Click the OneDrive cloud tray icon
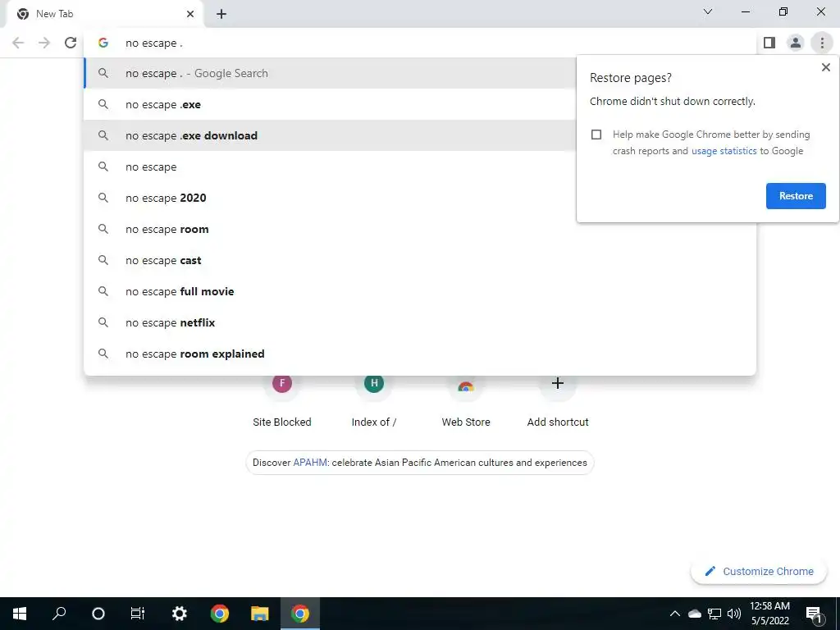This screenshot has width=840, height=630. coord(695,614)
